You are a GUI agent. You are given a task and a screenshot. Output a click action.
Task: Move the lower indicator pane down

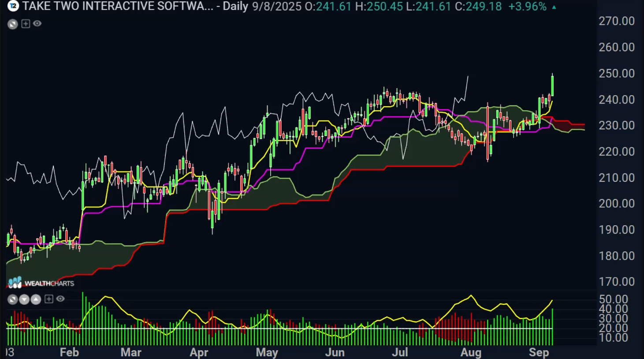24,300
